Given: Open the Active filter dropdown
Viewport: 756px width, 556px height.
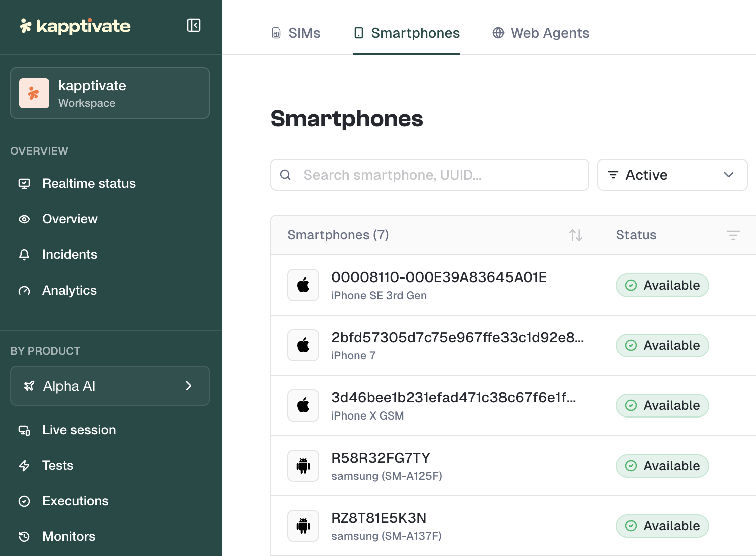Looking at the screenshot, I should pyautogui.click(x=673, y=175).
